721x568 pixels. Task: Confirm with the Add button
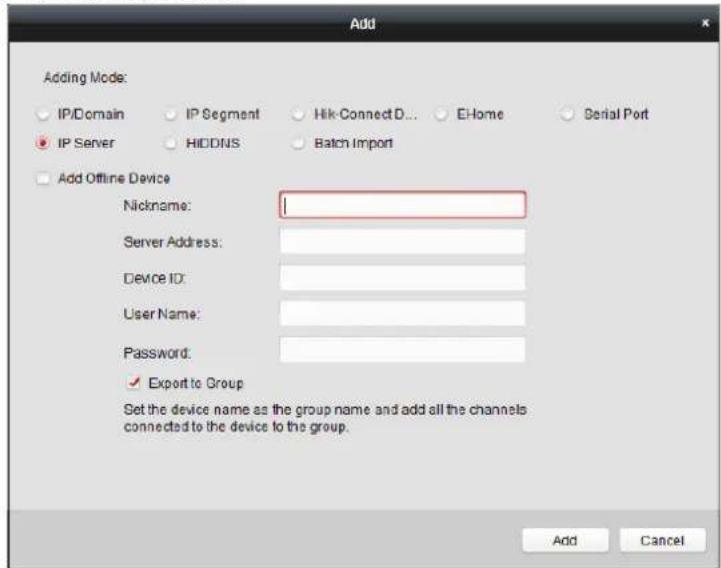pyautogui.click(x=565, y=540)
